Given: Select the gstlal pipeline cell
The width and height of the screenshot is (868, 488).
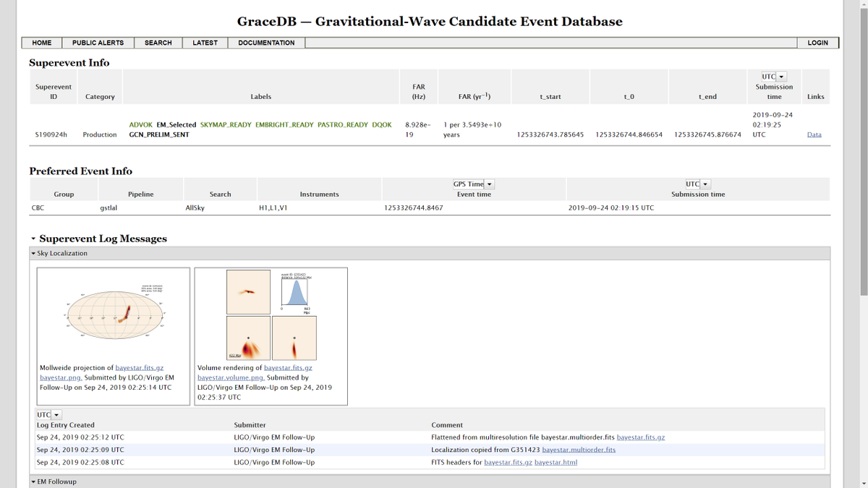Looking at the screenshot, I should coord(108,207).
